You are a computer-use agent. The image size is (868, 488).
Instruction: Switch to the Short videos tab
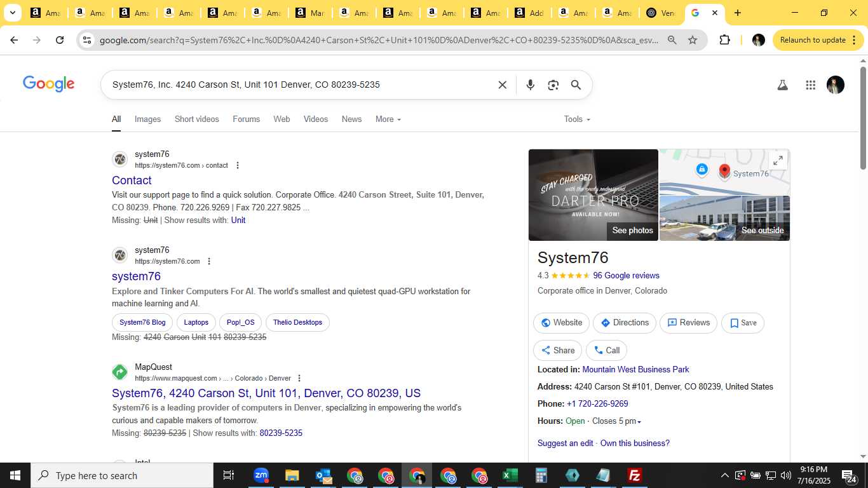[197, 119]
